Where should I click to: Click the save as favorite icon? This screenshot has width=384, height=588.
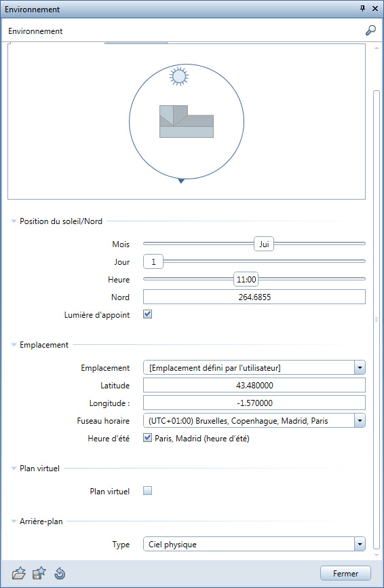click(39, 573)
